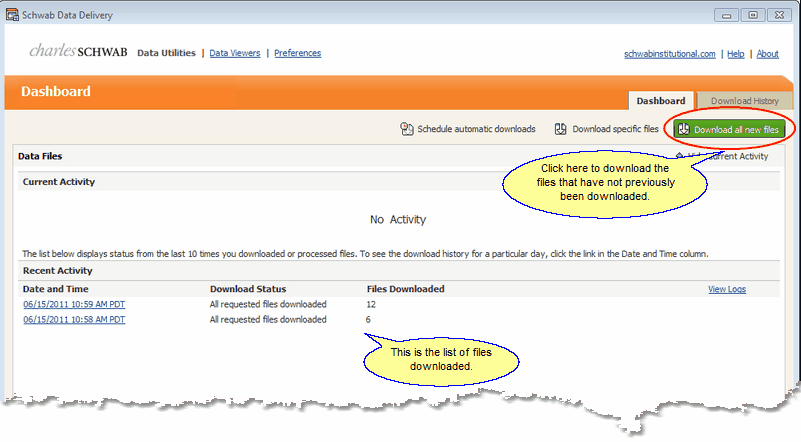This screenshot has height=442, width=801.
Task: Select the Dashboard tab
Action: [x=661, y=101]
